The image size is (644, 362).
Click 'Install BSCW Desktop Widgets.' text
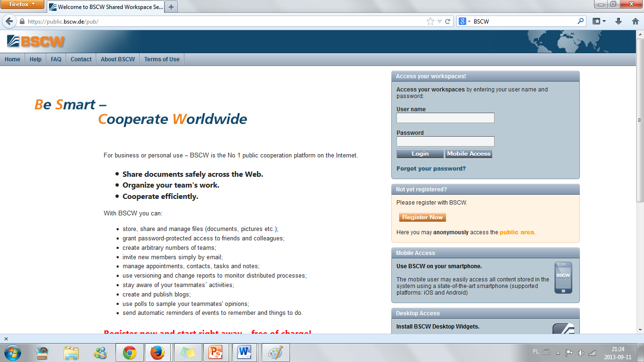click(438, 327)
